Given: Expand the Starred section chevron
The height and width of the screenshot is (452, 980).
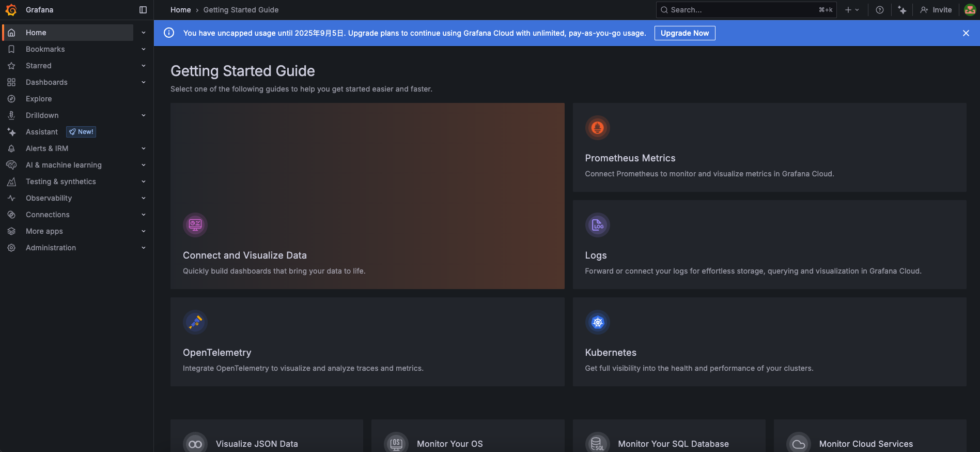Looking at the screenshot, I should pos(144,66).
